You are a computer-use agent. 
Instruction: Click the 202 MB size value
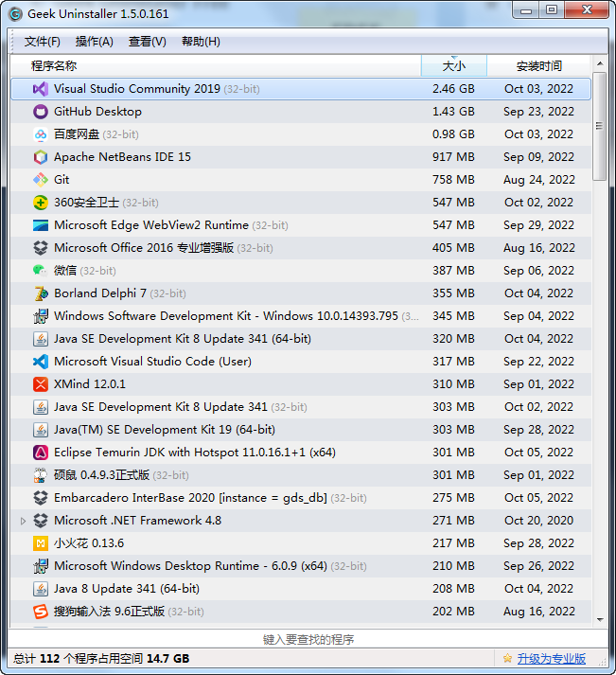pyautogui.click(x=453, y=612)
